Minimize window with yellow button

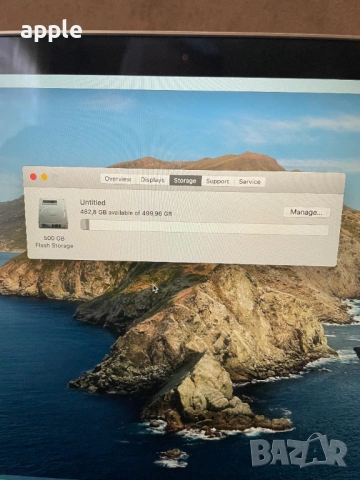pyautogui.click(x=44, y=177)
